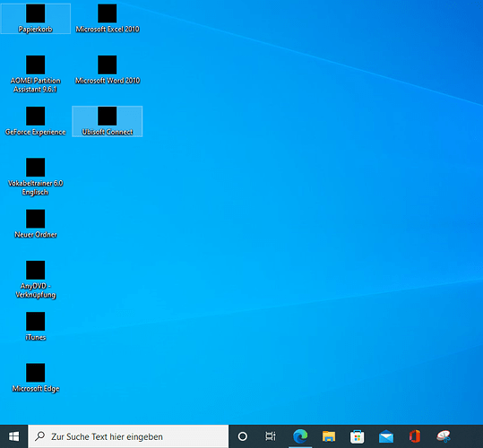The image size is (483, 448).
Task: Launch Edge browser from the taskbar
Action: point(300,436)
